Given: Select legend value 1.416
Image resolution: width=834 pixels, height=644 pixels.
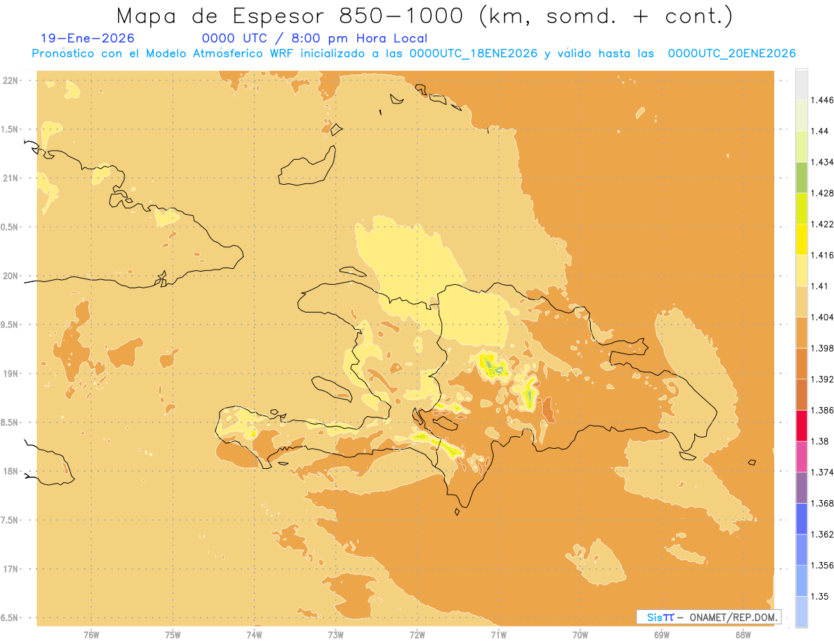Looking at the screenshot, I should [821, 255].
